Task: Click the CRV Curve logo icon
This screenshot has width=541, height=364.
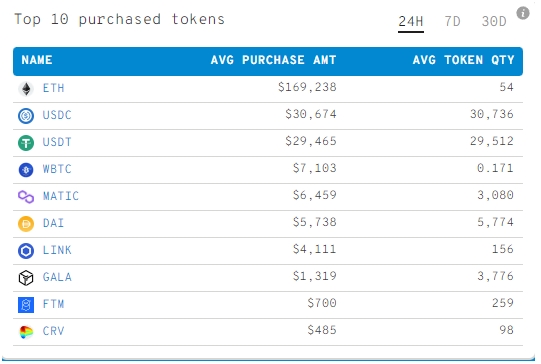Action: [x=26, y=332]
